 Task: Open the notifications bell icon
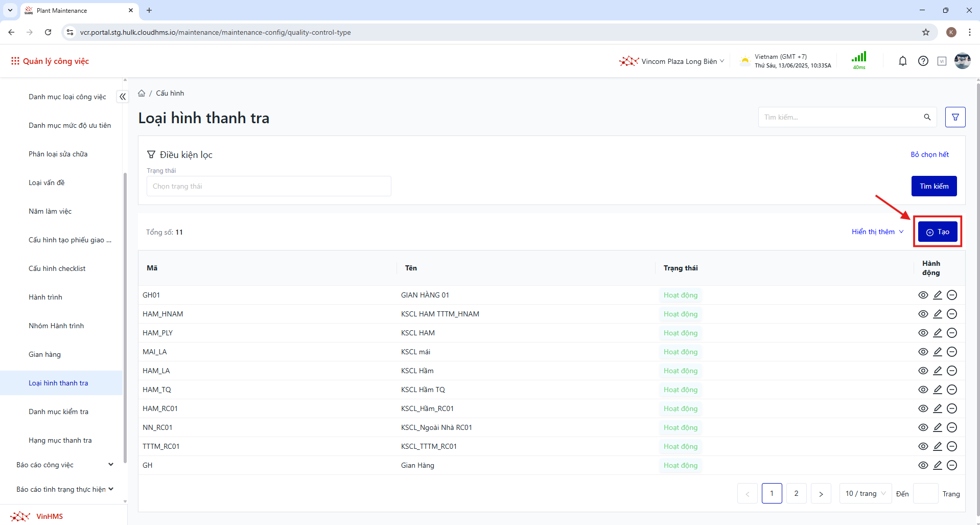pyautogui.click(x=903, y=61)
